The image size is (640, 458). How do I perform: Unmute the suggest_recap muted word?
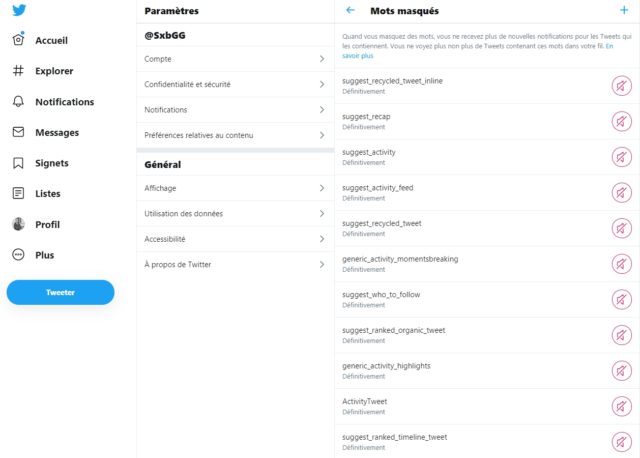[621, 121]
